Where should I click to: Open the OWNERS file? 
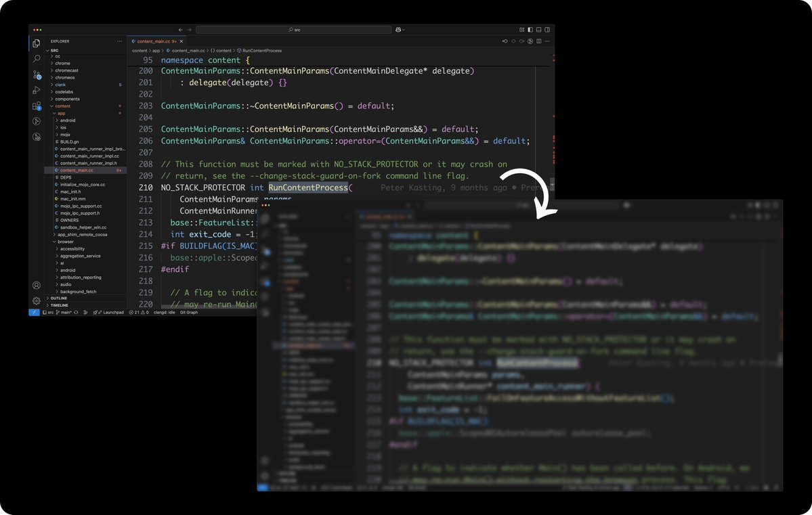coord(69,221)
